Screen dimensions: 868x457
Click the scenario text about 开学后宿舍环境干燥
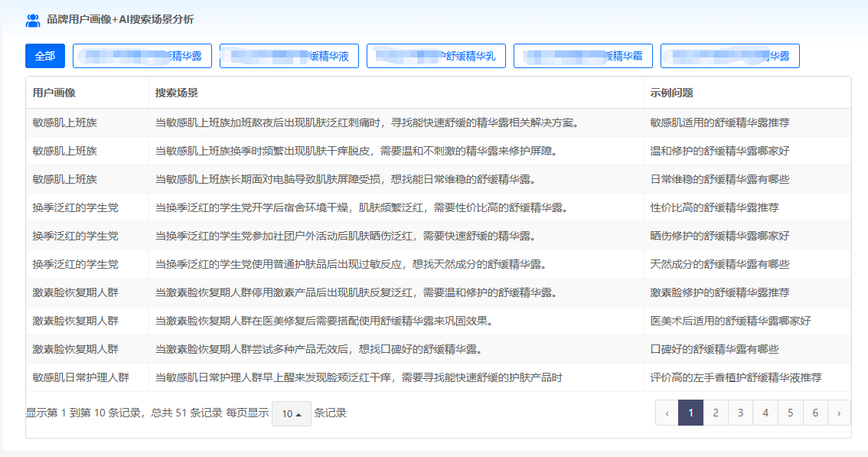coord(363,207)
